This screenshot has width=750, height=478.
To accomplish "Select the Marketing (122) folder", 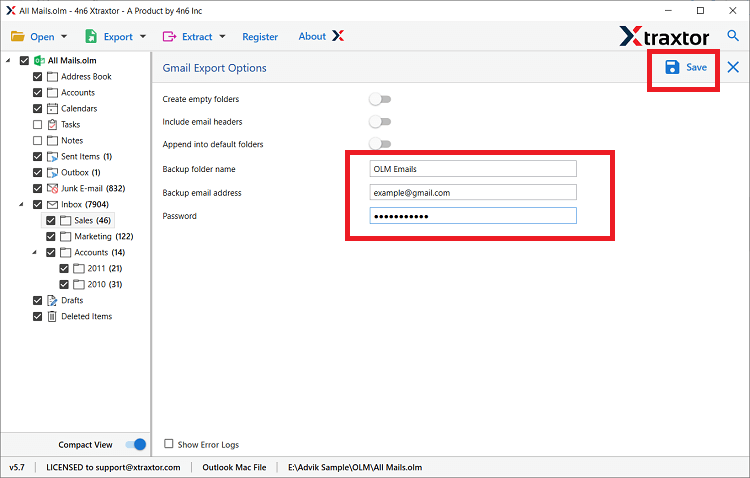I will coord(104,236).
